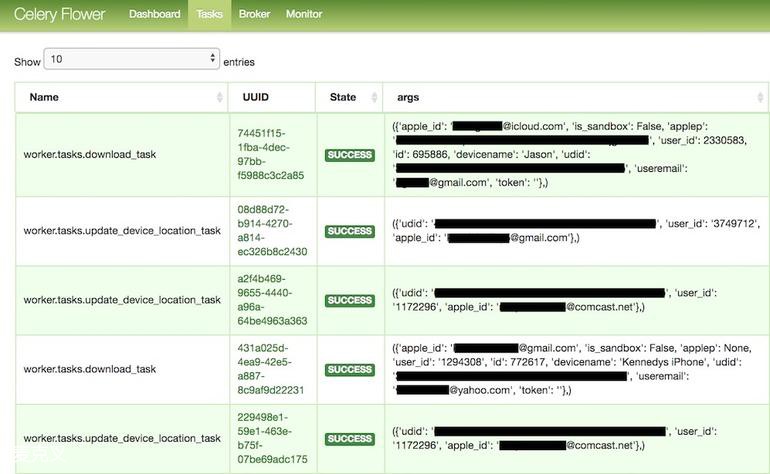The width and height of the screenshot is (770, 474).
Task: Click SUCCESS badge for task 74451f15
Action: coord(350,155)
